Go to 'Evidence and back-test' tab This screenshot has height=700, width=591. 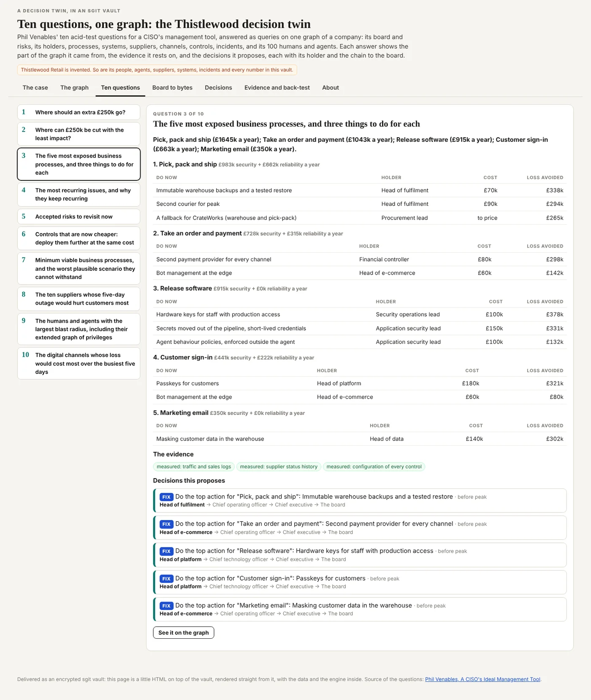coord(277,87)
